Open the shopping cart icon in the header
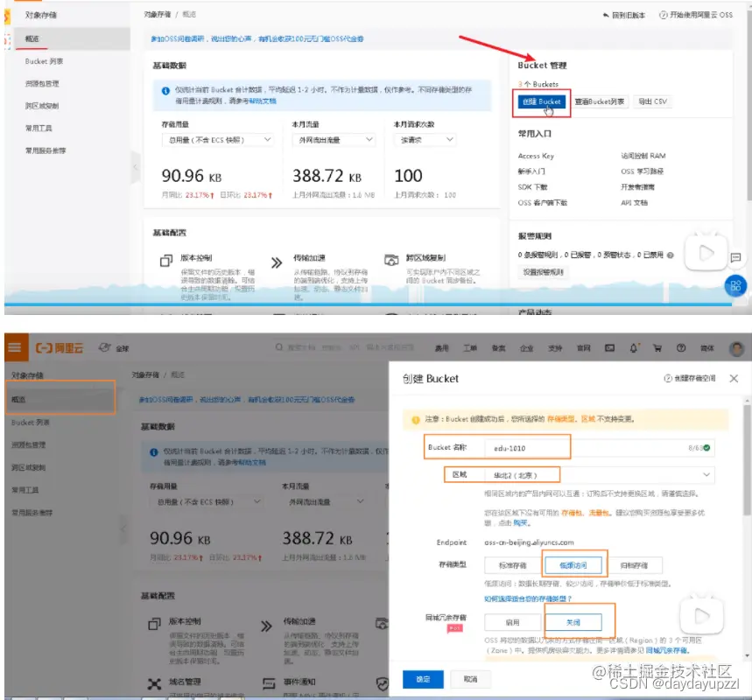This screenshot has height=700, width=752. [x=657, y=348]
